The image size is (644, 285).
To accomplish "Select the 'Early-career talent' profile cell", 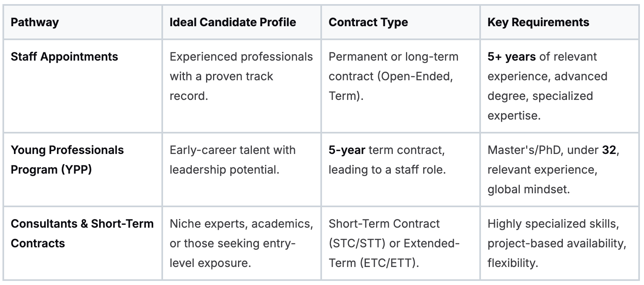I will pos(232,160).
